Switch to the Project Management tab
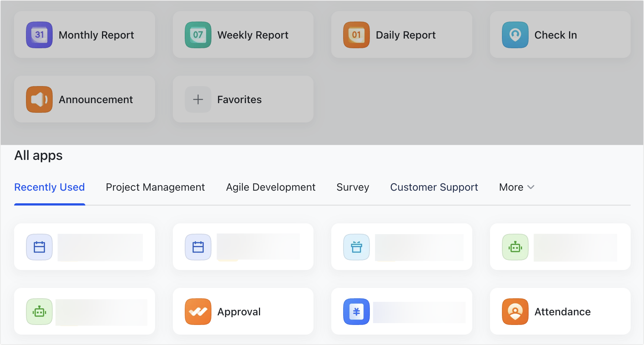Image resolution: width=644 pixels, height=345 pixels. pyautogui.click(x=155, y=187)
